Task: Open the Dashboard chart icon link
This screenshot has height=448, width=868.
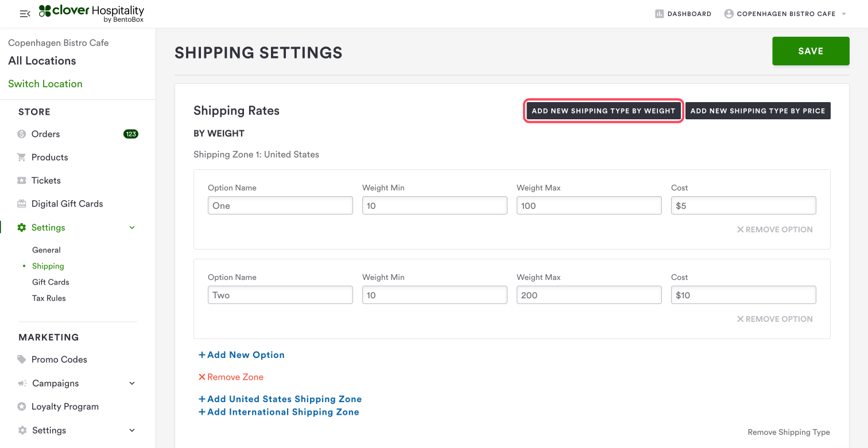Action: pos(660,14)
